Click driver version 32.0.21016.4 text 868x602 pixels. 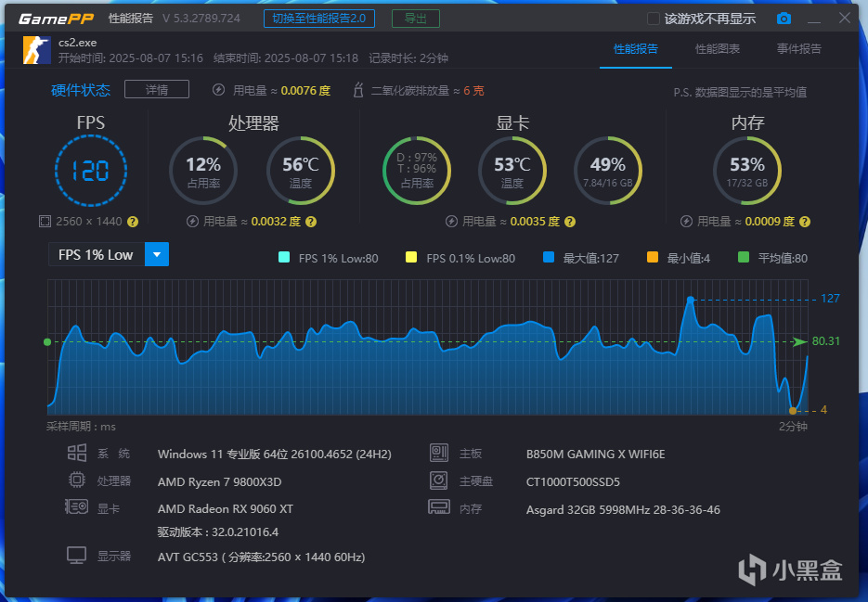[x=218, y=532]
